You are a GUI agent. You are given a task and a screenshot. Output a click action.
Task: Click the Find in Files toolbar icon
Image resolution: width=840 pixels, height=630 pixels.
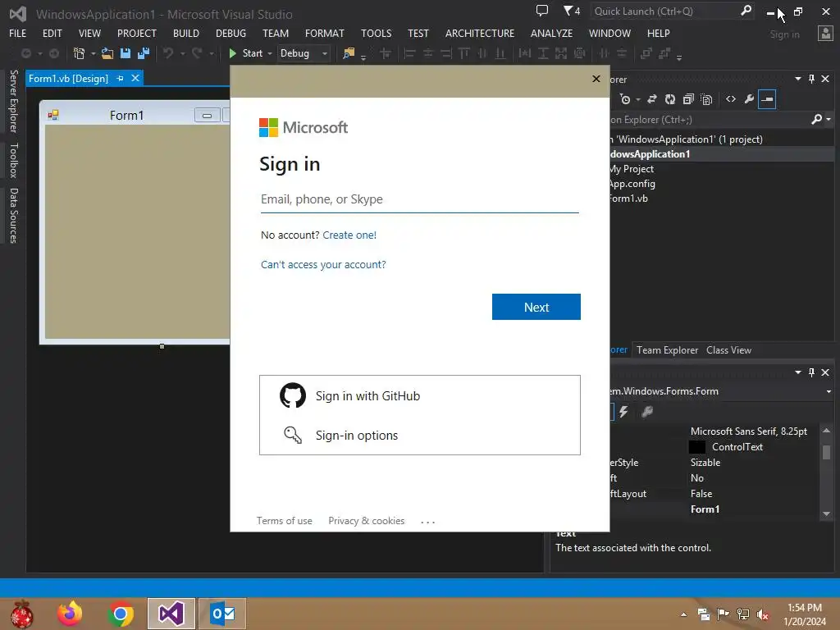[349, 53]
